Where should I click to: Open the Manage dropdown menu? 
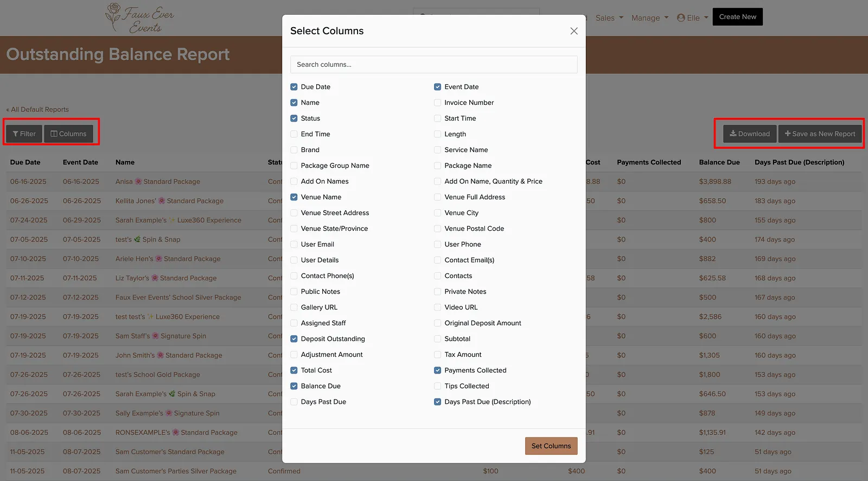click(650, 18)
